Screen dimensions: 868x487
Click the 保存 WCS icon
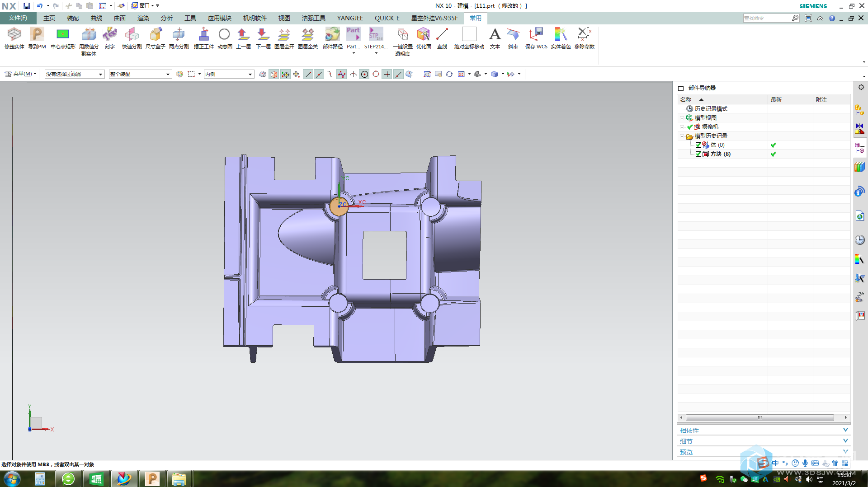click(536, 34)
